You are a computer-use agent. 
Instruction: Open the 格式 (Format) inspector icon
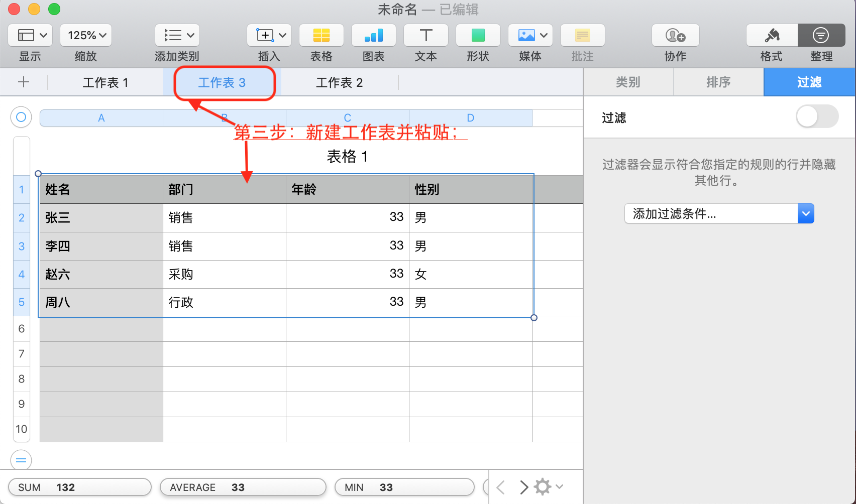[x=771, y=36]
